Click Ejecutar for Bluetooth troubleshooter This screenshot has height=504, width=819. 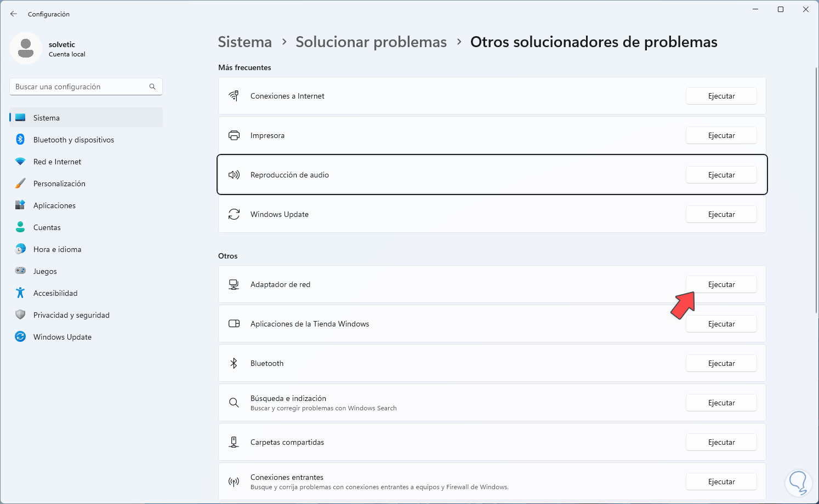pos(721,363)
